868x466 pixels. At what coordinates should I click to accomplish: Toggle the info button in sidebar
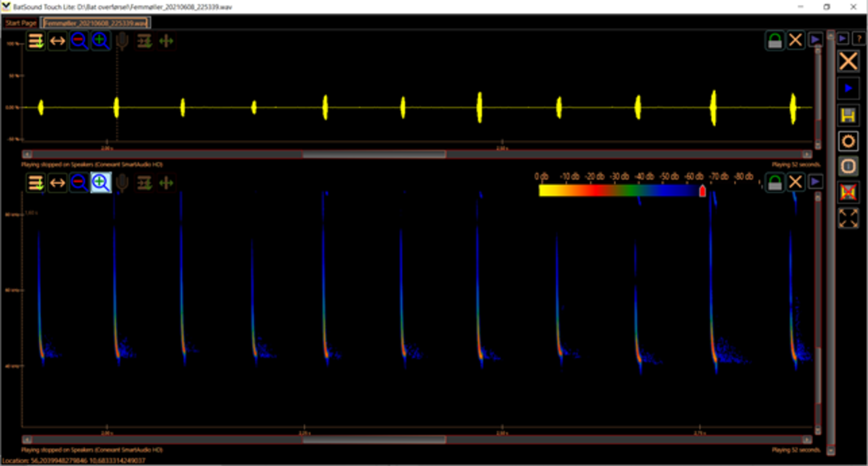click(848, 166)
